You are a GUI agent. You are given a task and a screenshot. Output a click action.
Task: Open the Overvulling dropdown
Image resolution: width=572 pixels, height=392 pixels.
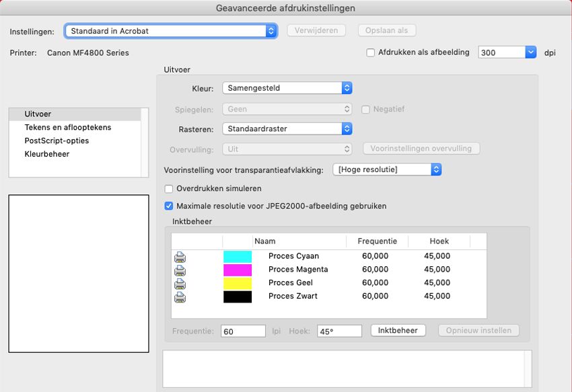coord(287,149)
